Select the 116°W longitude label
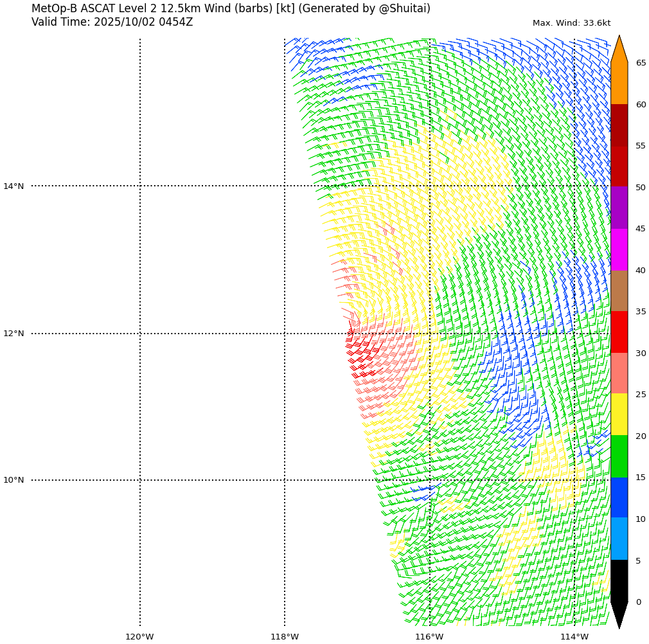This screenshot has height=644, width=649. pos(429,637)
